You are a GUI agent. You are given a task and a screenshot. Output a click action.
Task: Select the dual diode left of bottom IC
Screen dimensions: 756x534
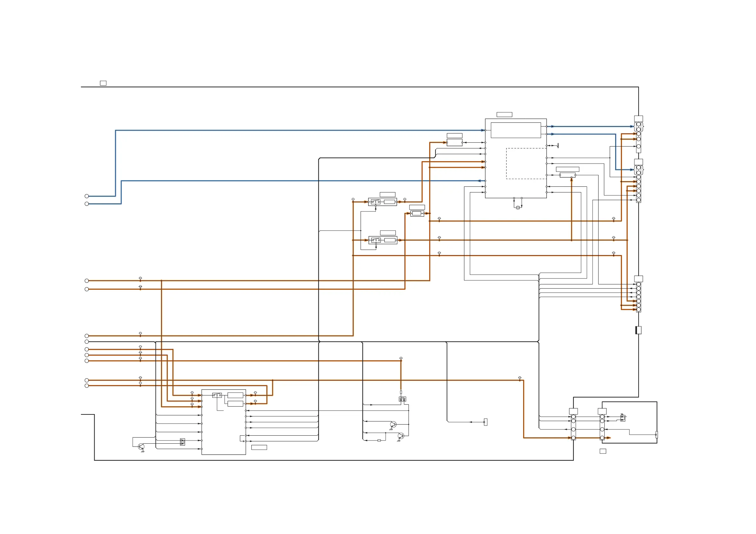[182, 442]
